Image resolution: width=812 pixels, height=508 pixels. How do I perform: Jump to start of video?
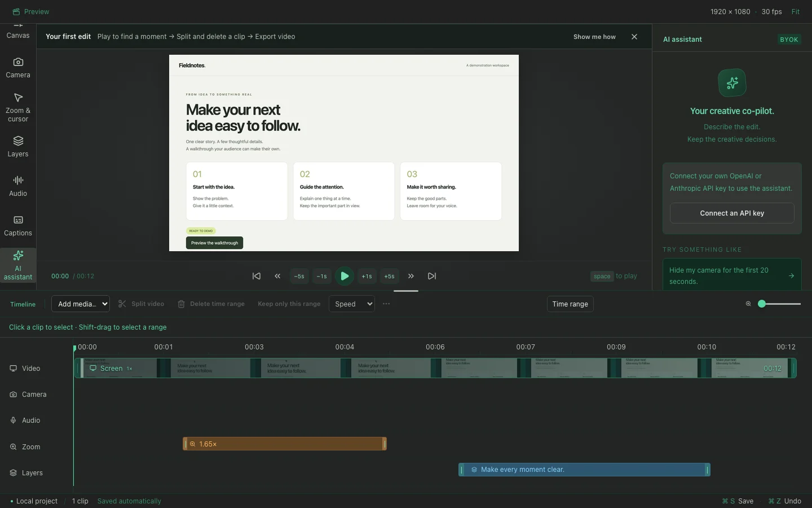(x=257, y=276)
